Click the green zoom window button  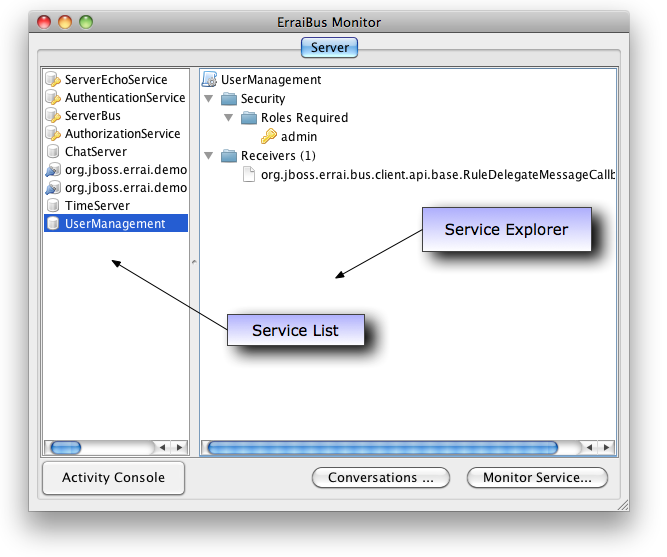point(86,22)
